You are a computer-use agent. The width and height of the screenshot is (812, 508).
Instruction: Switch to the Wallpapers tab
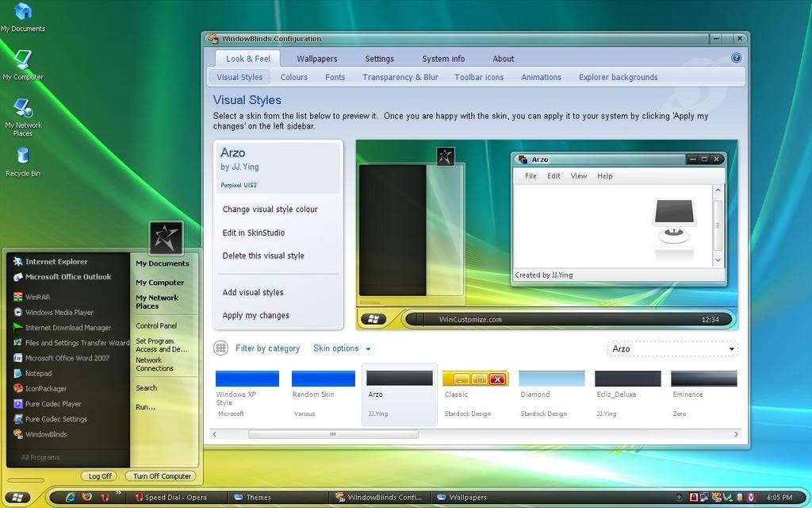316,59
